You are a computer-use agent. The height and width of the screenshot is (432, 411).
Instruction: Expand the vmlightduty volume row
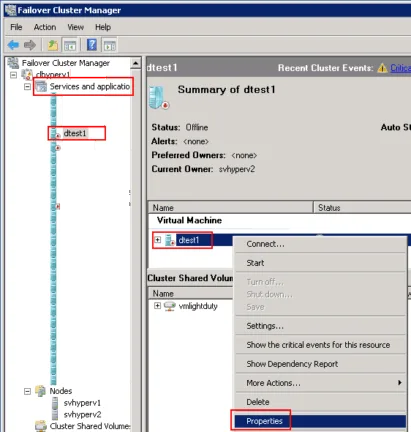[x=157, y=306]
